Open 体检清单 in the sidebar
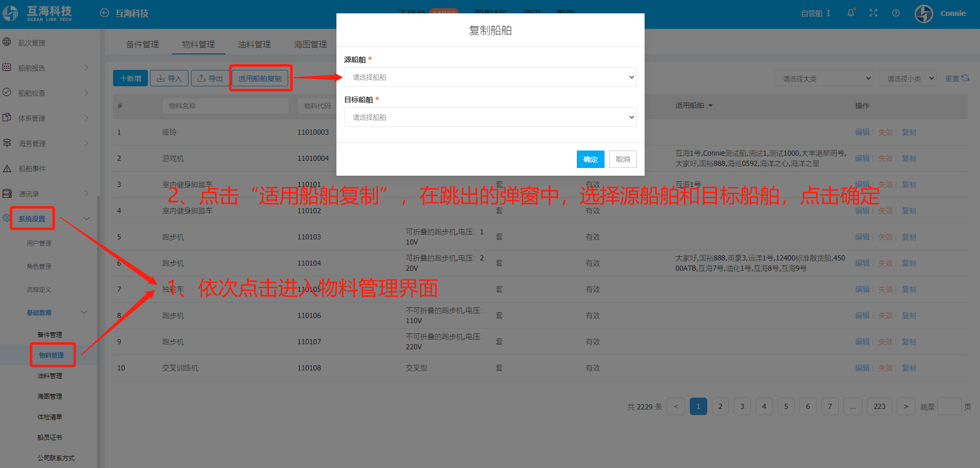 pos(49,417)
